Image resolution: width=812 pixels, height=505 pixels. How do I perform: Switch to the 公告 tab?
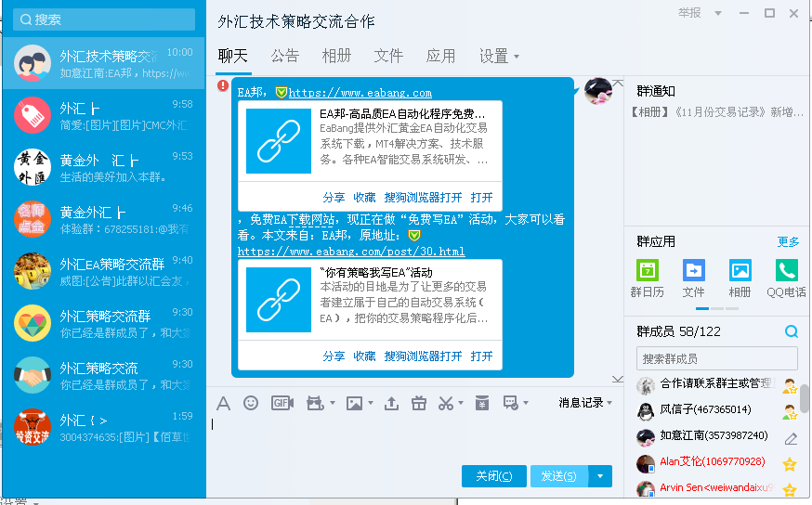point(285,56)
